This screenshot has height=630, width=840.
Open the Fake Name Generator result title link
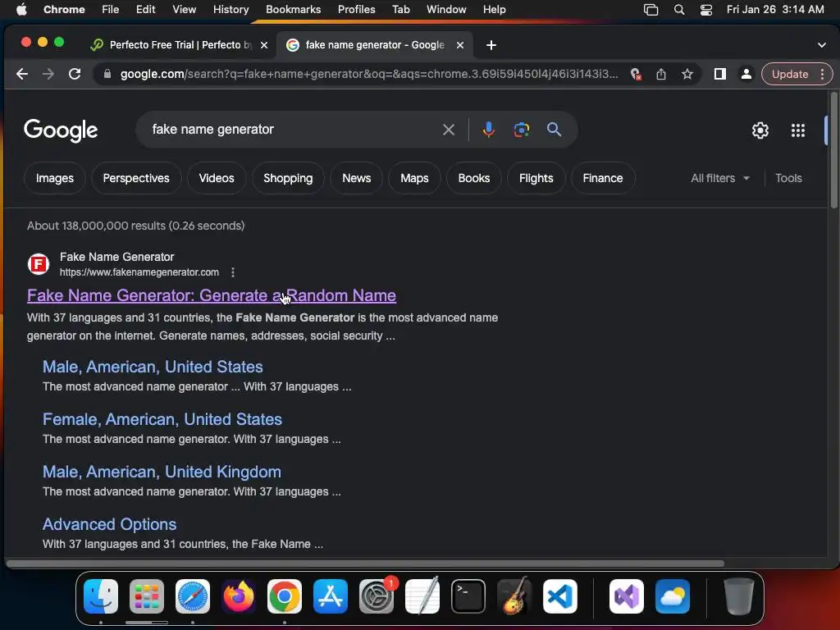212,295
